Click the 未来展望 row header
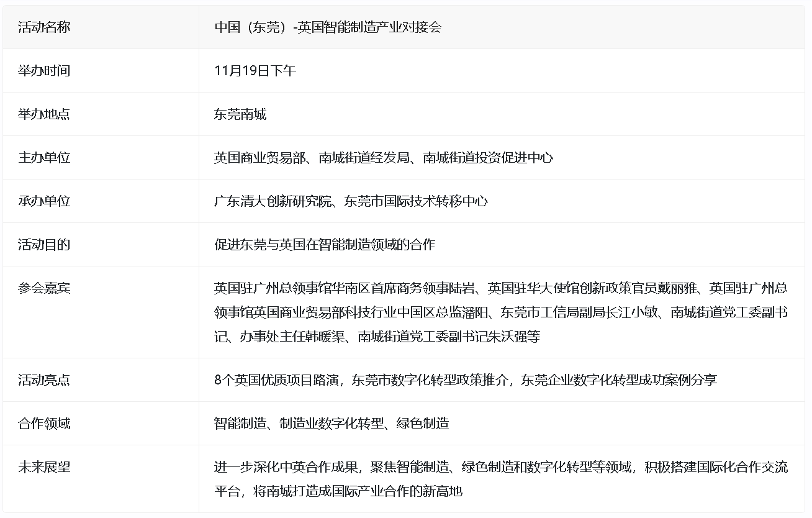 pos(44,467)
